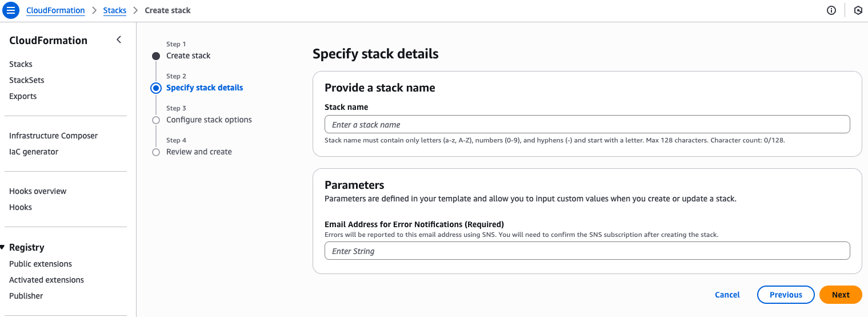Open the hamburger navigation menu
The height and width of the screenshot is (317, 868).
coord(11,10)
